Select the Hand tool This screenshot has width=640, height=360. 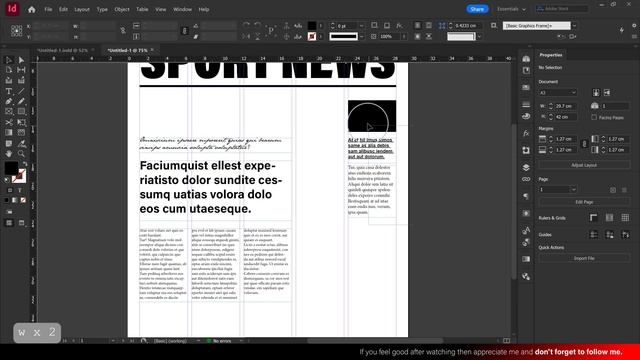point(9,153)
